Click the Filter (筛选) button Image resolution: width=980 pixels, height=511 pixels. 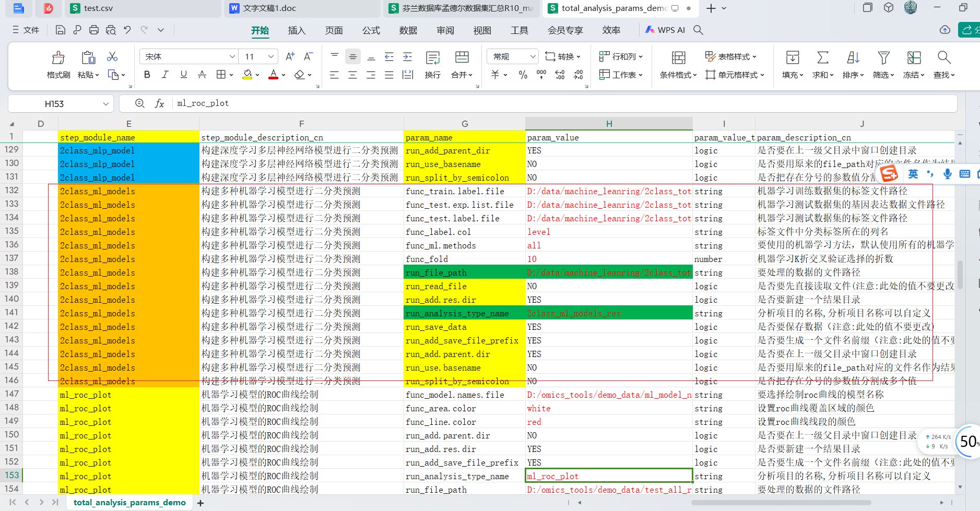pos(883,65)
